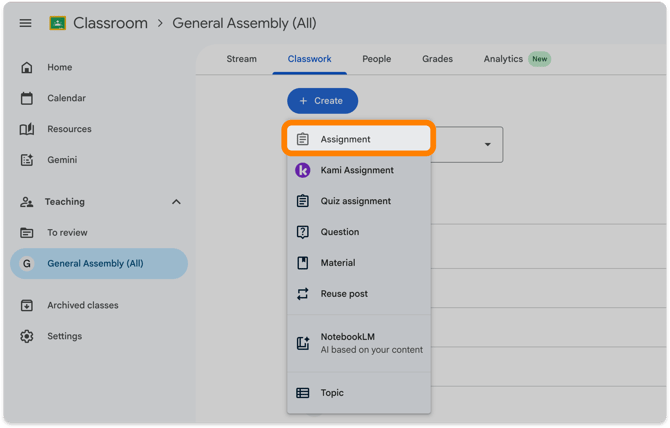Select Quiz assignment menu entry

pyautogui.click(x=359, y=201)
